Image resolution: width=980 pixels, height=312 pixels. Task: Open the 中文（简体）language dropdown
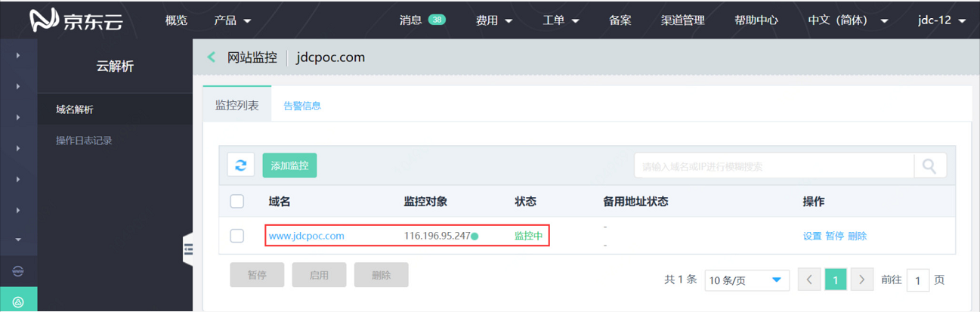[x=849, y=20]
